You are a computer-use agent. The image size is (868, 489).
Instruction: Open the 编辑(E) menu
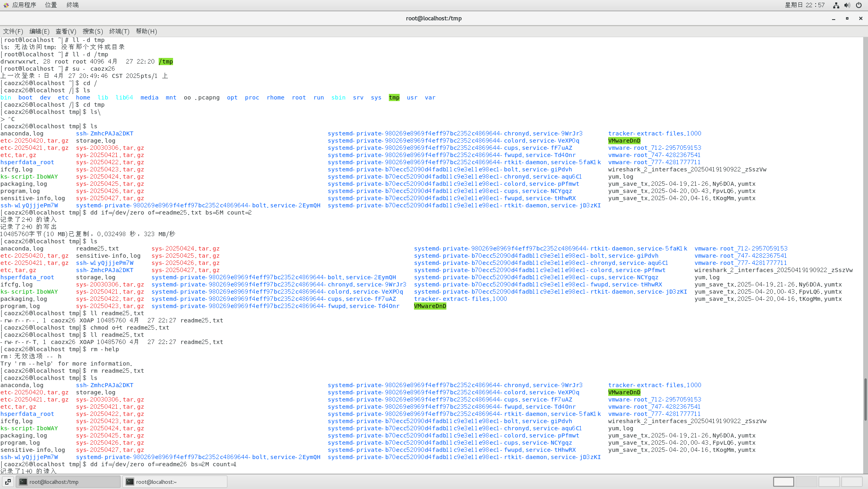click(x=40, y=31)
